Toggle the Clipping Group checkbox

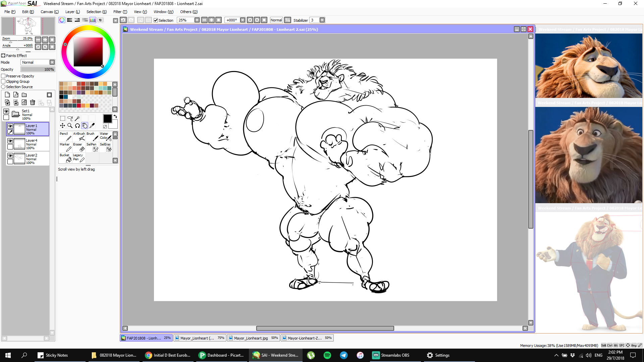[3, 81]
